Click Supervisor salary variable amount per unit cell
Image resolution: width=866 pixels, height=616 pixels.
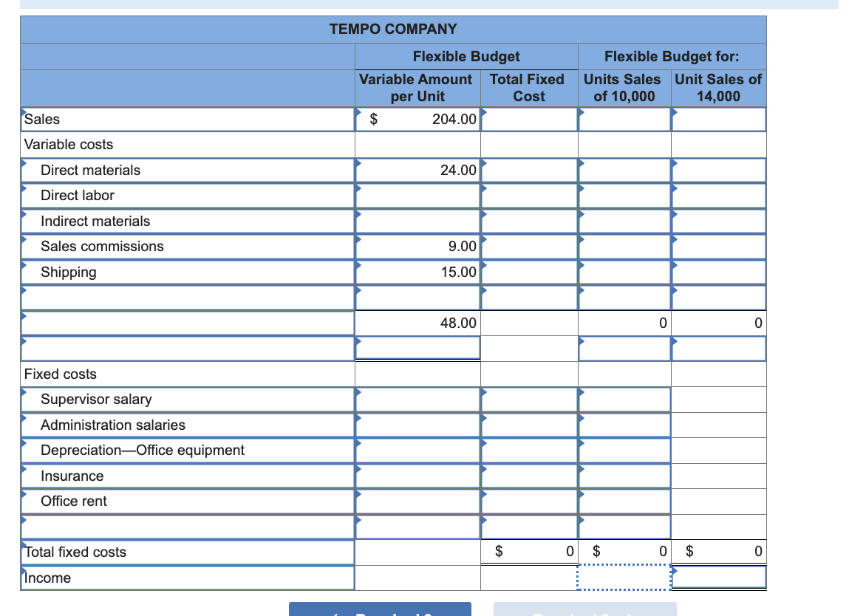click(x=417, y=399)
